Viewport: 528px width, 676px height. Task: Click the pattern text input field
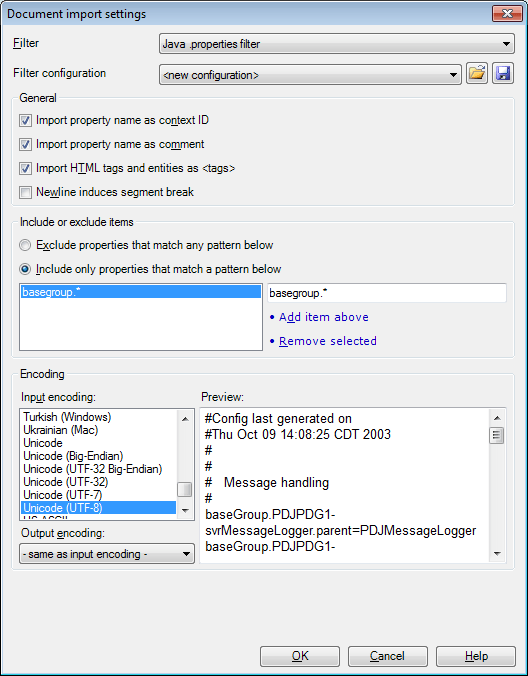387,293
